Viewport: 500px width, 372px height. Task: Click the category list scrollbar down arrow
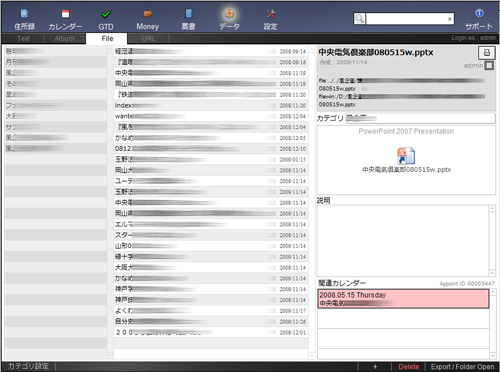point(110,356)
